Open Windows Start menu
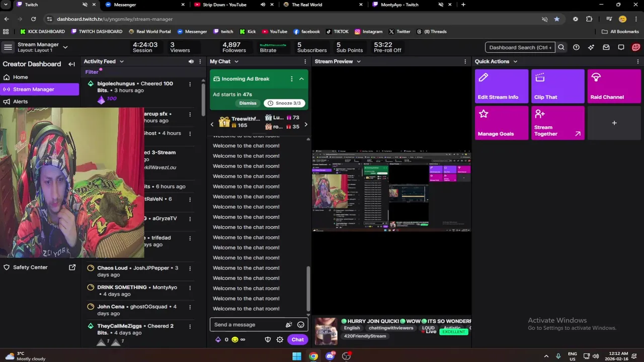644x362 pixels. (297, 356)
